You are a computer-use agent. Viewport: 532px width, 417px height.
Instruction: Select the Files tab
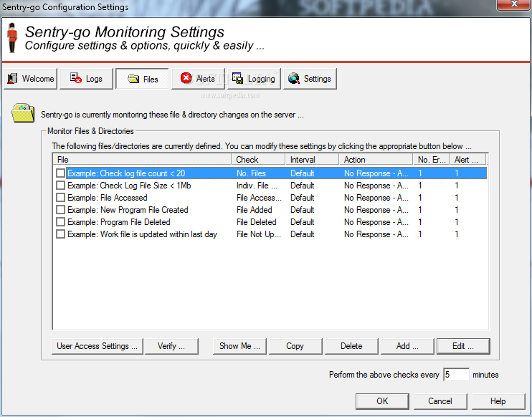(142, 79)
